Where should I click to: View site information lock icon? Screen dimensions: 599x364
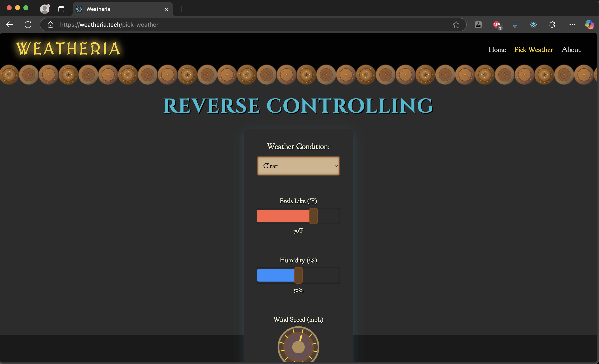tap(50, 25)
